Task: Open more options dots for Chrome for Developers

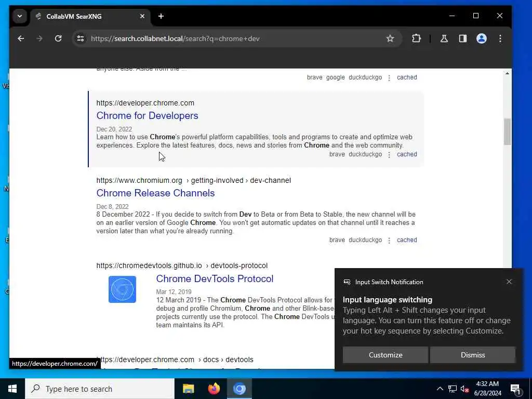Action: (x=389, y=155)
